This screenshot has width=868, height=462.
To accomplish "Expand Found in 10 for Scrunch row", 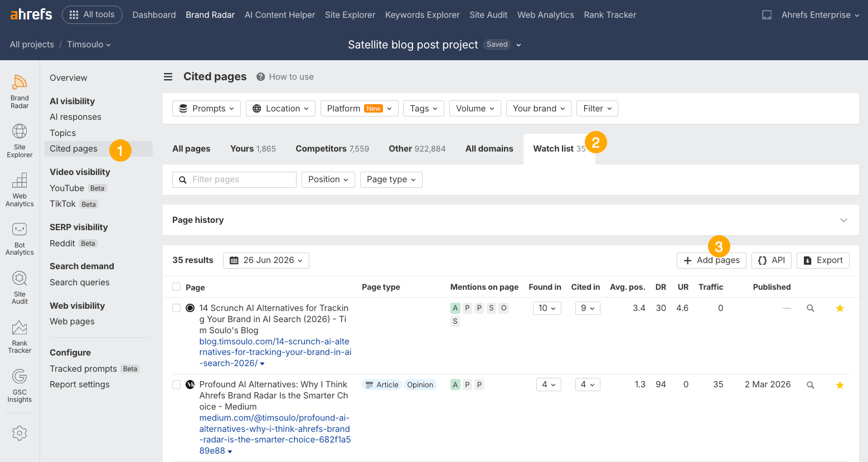I will click(x=547, y=308).
